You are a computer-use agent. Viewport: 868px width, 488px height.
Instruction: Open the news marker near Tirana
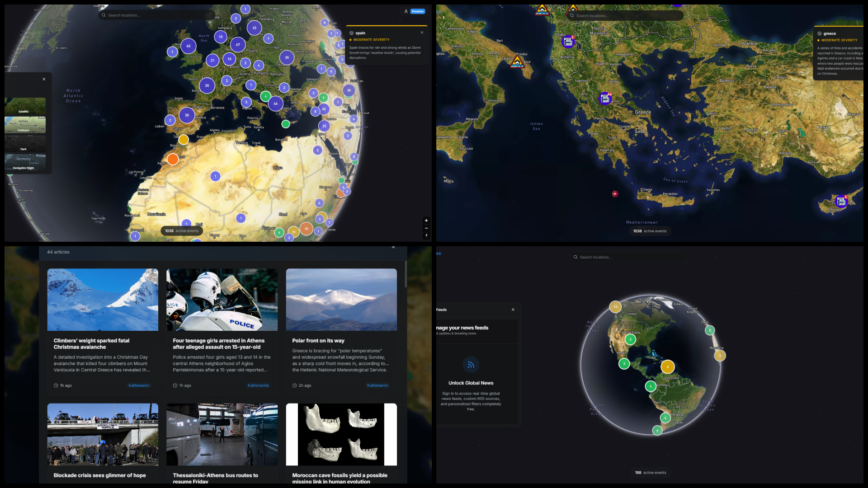[x=567, y=41]
